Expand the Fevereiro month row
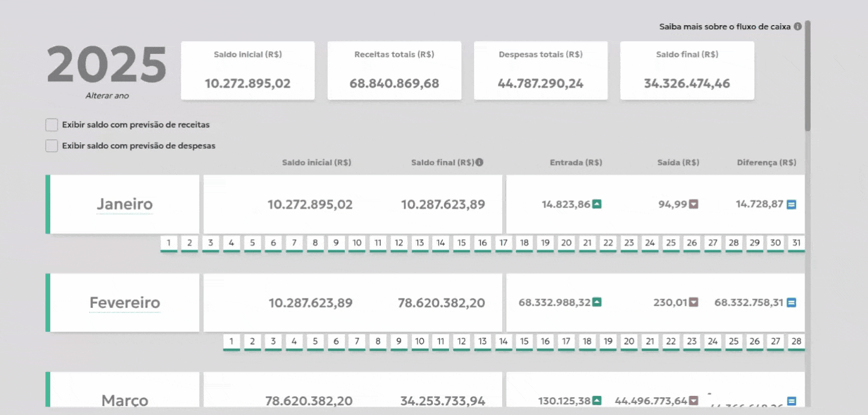The image size is (868, 415). [x=124, y=303]
